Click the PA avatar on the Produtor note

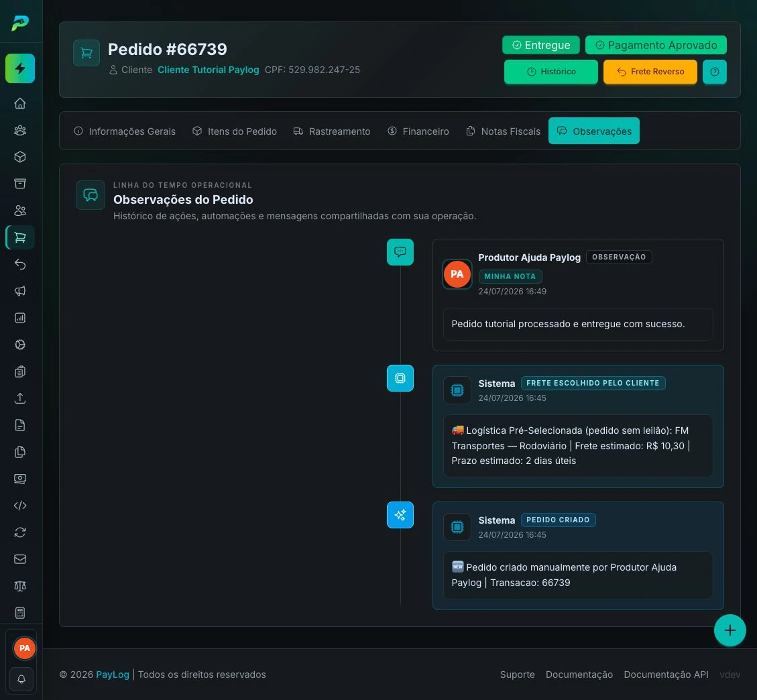[x=457, y=274]
